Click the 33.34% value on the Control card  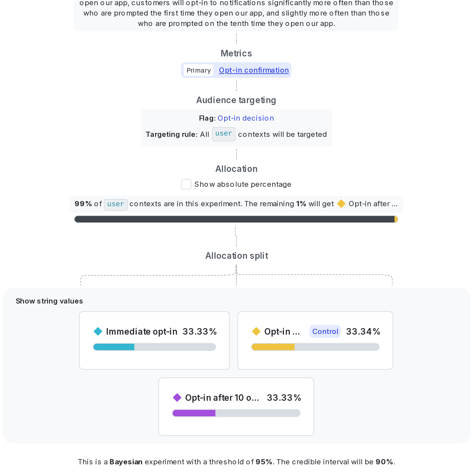click(x=363, y=331)
